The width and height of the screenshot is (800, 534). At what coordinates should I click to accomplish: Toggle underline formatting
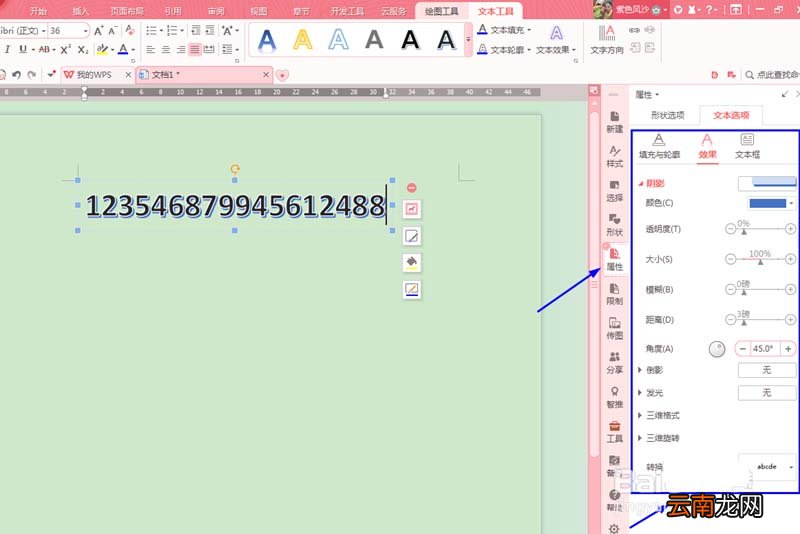[22, 49]
